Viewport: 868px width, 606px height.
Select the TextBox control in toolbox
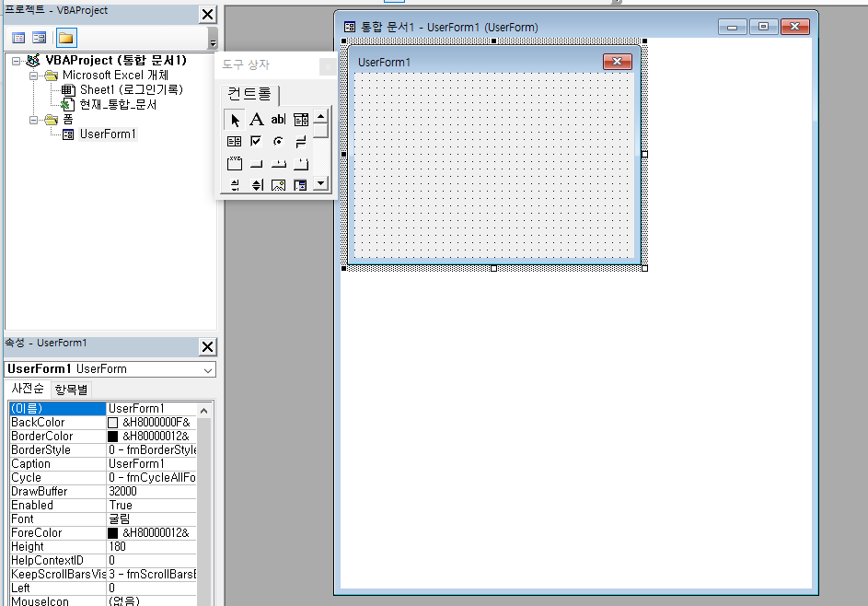[x=279, y=120]
